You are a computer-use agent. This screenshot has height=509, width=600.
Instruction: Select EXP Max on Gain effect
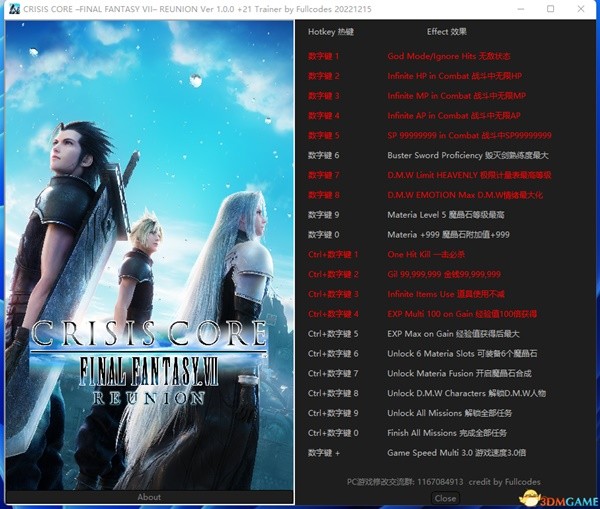tap(453, 334)
